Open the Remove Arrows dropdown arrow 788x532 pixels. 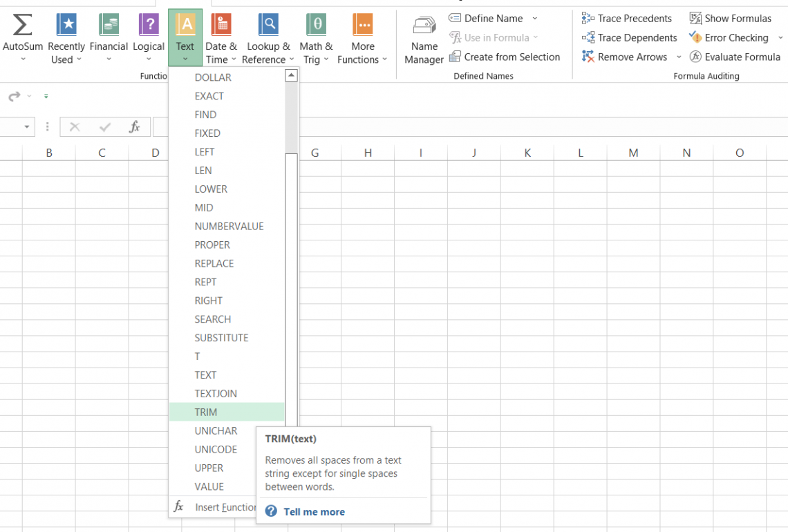[679, 57]
